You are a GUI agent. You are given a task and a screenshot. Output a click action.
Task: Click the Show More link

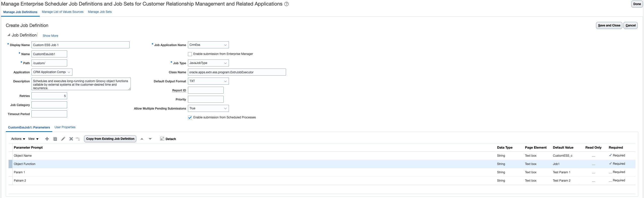pyautogui.click(x=50, y=36)
